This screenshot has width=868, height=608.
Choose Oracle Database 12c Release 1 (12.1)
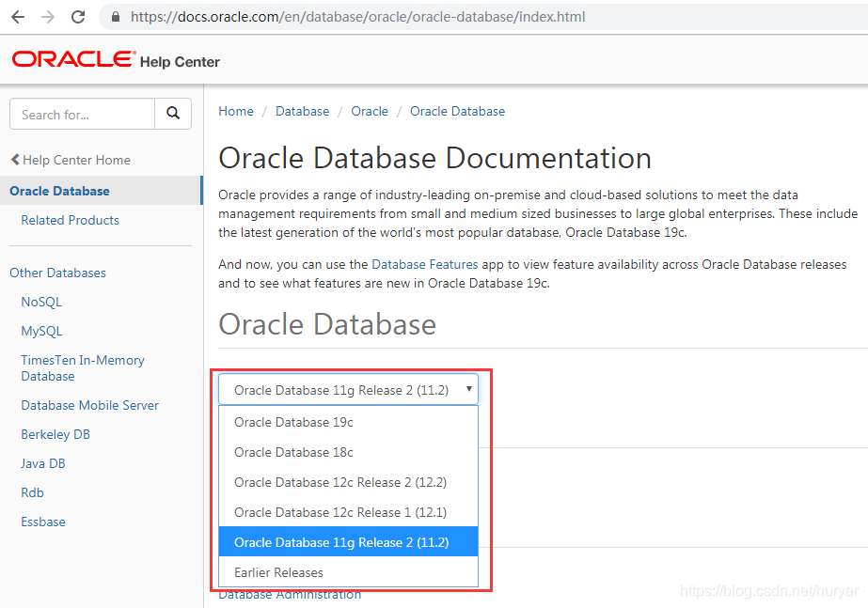[348, 512]
